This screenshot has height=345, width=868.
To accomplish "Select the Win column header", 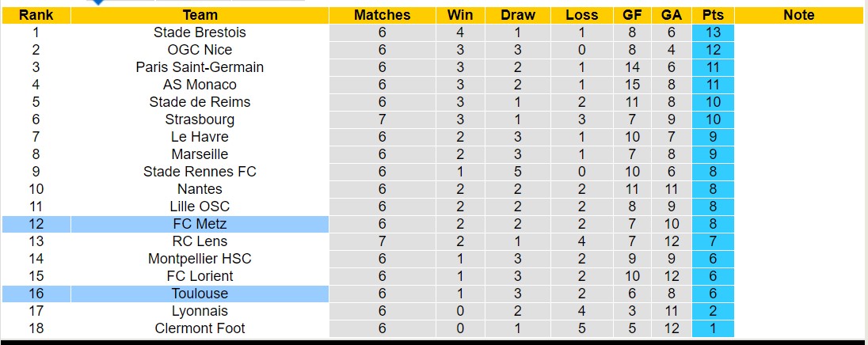I will pos(460,15).
